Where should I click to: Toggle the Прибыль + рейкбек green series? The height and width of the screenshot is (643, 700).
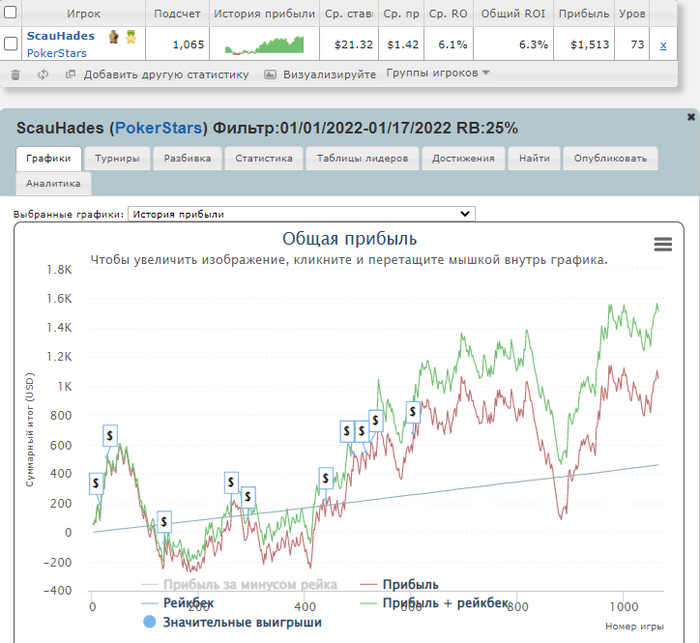point(434,603)
